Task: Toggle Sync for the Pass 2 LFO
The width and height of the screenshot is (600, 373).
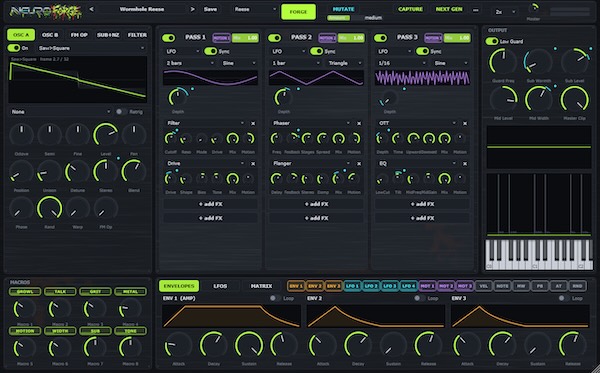Action: (316, 51)
